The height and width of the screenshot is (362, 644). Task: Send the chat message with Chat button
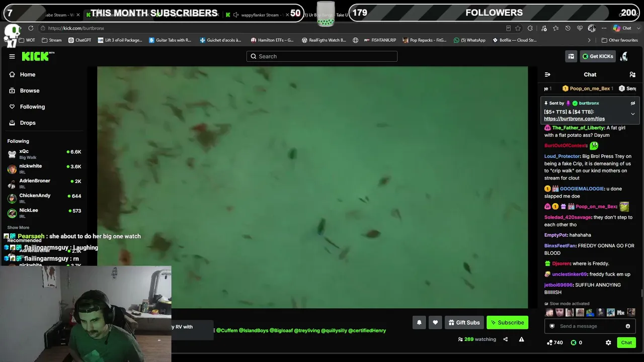click(626, 343)
